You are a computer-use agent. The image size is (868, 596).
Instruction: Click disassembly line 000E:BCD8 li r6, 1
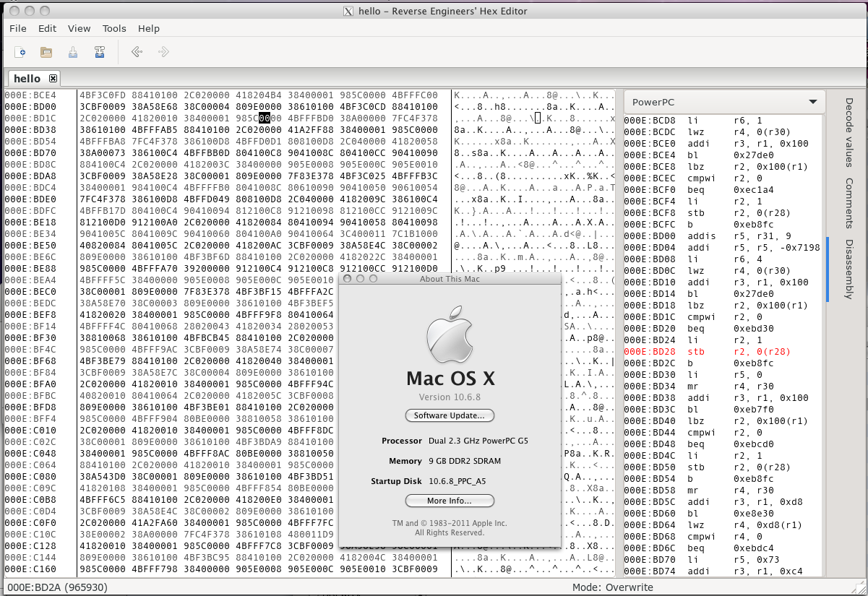[x=723, y=121]
